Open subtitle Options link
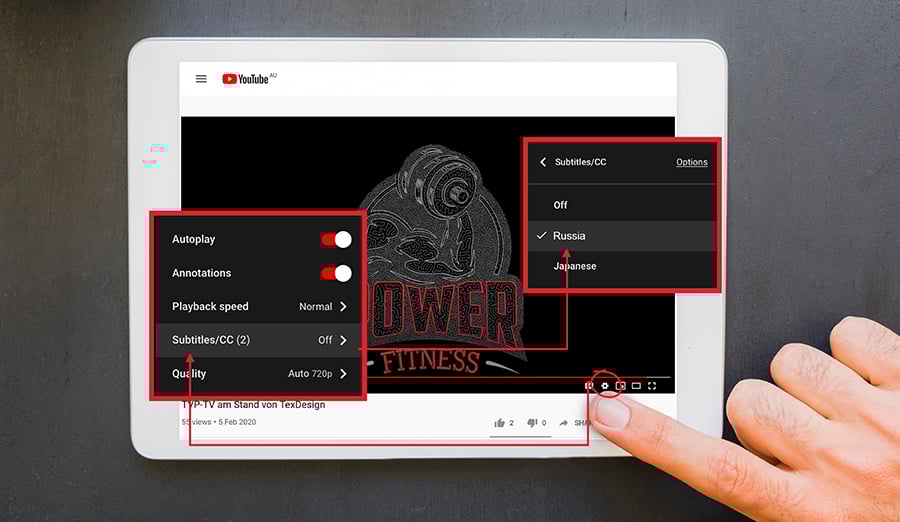The width and height of the screenshot is (900, 522). 691,162
